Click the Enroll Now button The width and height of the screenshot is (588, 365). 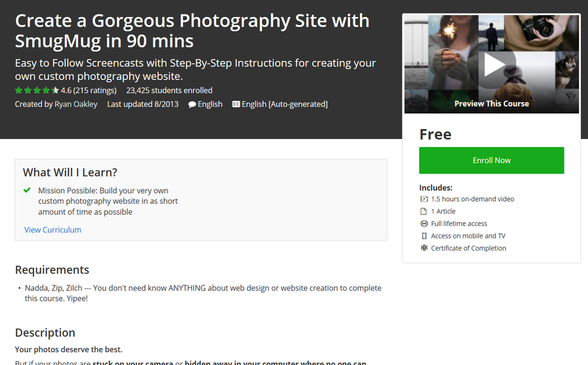click(x=491, y=161)
